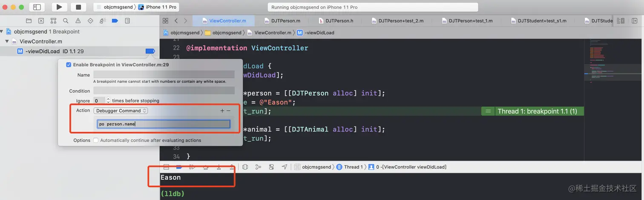Image resolution: width=644 pixels, height=200 pixels.
Task: Open the find navigator magnifier icon
Action: pos(66,20)
